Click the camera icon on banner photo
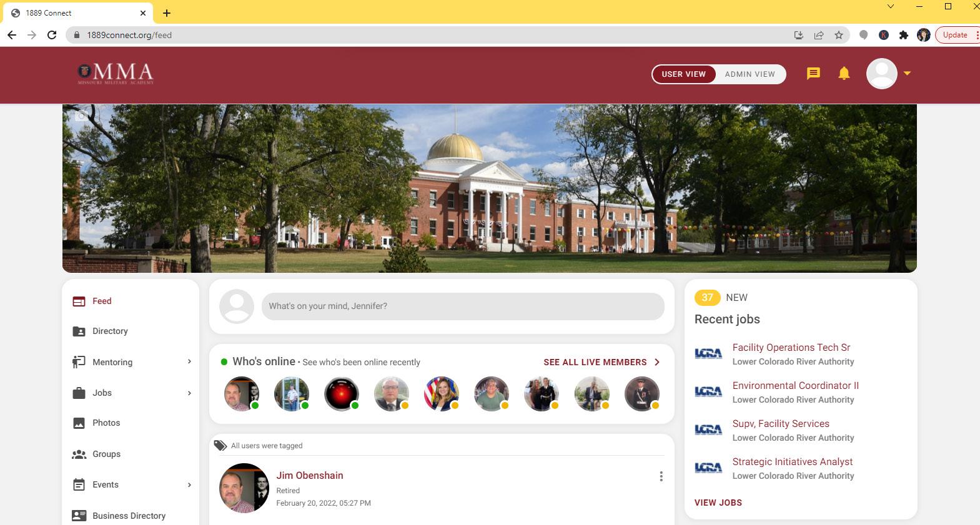980x525 pixels. coord(81,116)
